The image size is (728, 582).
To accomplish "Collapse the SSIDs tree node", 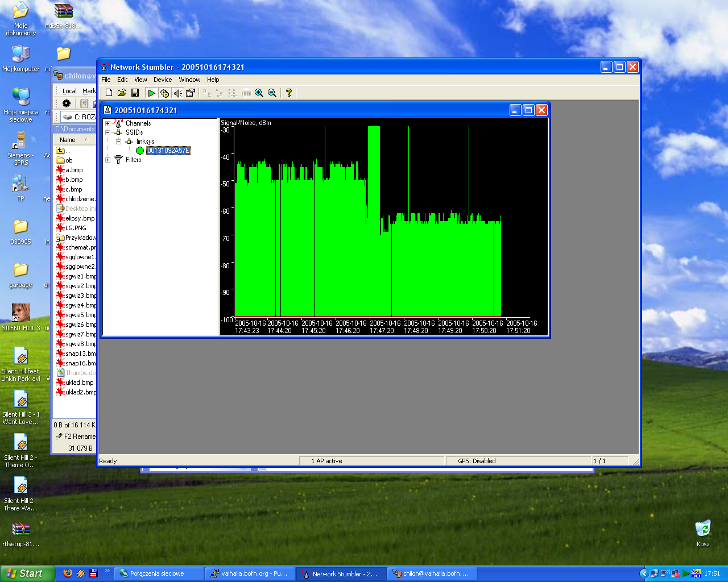I will (107, 132).
